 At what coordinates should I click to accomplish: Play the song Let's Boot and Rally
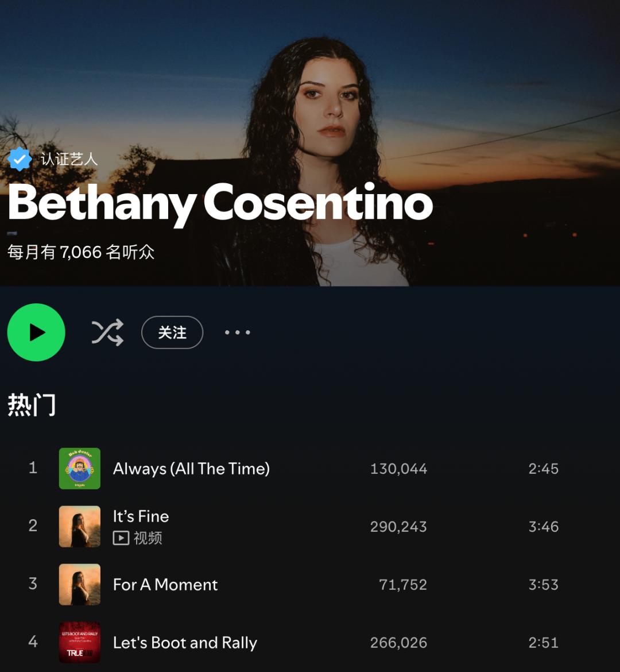pos(185,643)
